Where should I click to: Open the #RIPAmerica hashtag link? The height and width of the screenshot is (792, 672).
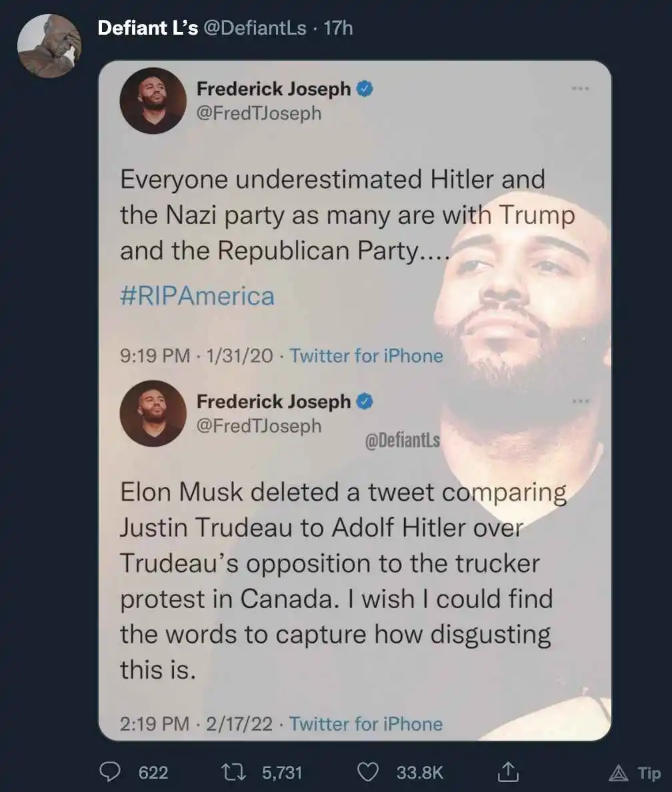197,295
